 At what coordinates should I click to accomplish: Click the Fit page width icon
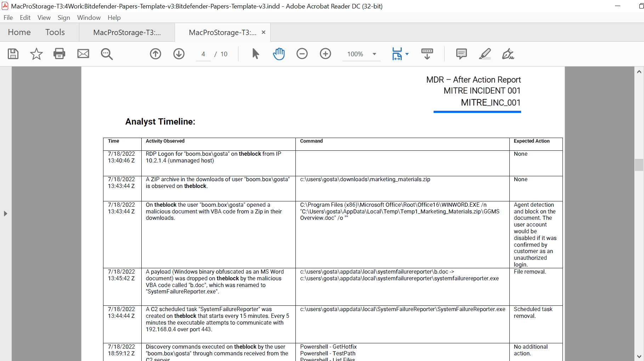click(x=397, y=54)
